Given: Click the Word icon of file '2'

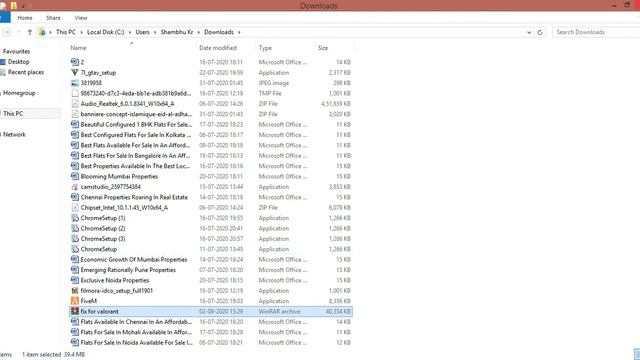Looking at the screenshot, I should click(x=75, y=62).
